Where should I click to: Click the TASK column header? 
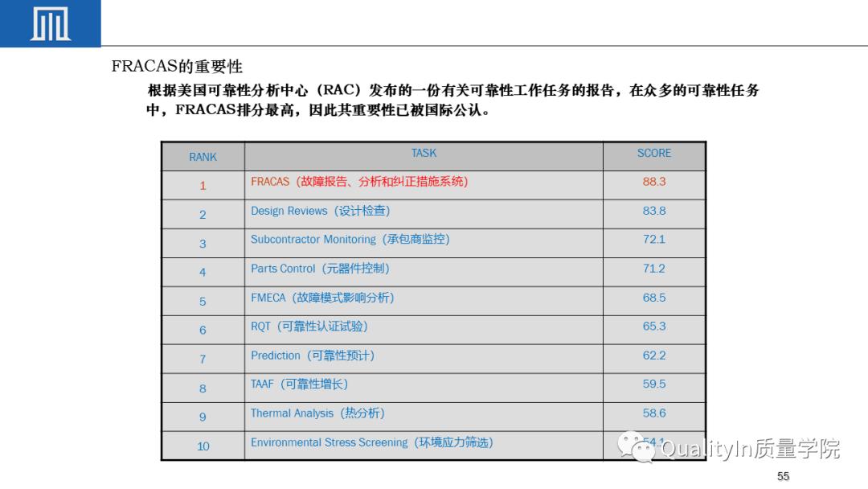tap(423, 153)
